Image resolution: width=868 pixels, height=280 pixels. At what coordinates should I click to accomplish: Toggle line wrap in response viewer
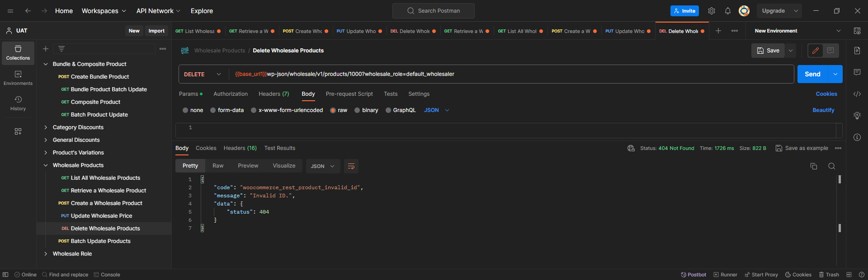pos(351,166)
